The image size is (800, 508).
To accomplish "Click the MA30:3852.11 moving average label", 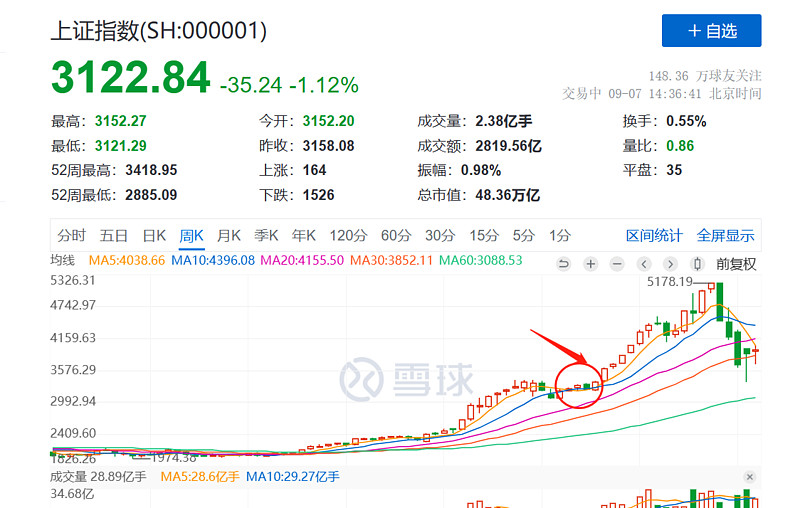I will pos(391,260).
